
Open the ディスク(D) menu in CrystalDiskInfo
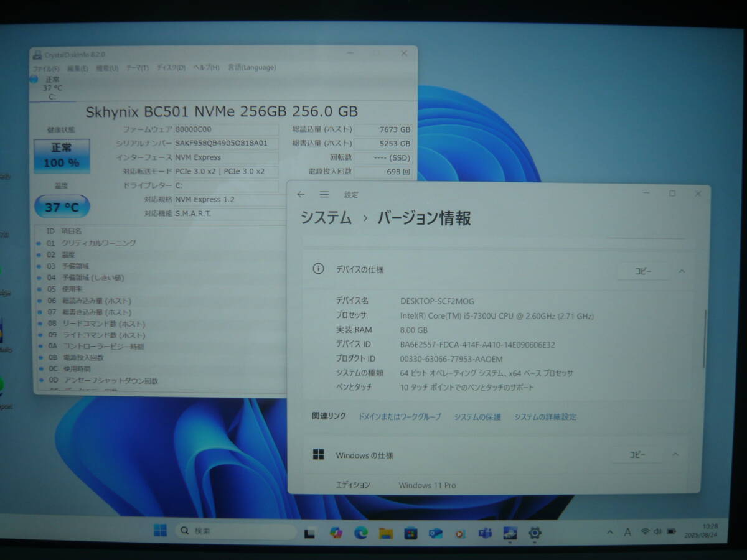tap(171, 68)
